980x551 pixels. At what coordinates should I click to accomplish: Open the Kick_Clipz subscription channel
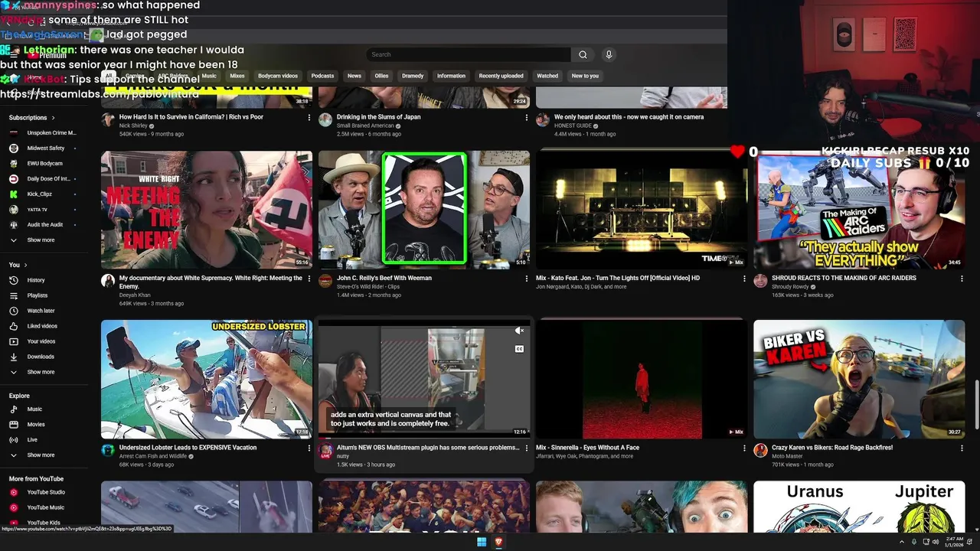coord(39,194)
